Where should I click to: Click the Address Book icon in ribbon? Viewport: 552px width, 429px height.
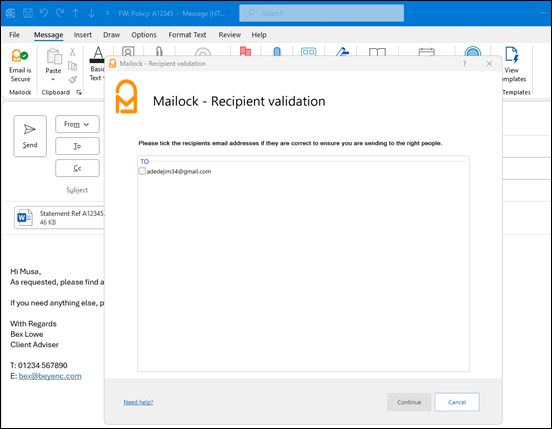click(x=128, y=51)
